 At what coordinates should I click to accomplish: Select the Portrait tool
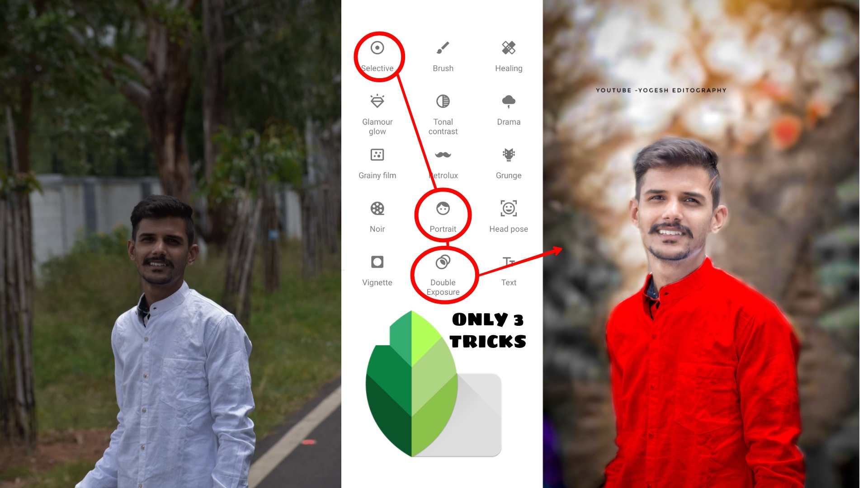(443, 215)
